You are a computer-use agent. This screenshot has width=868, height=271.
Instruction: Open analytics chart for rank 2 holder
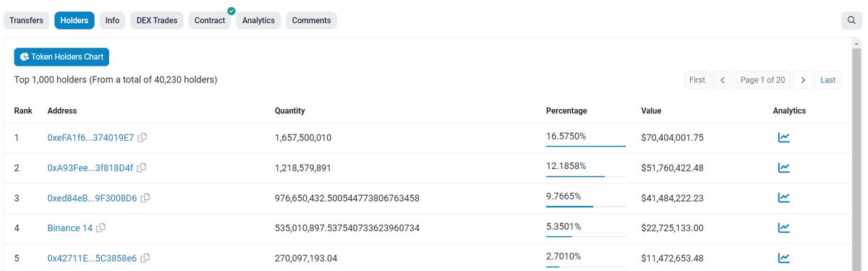point(783,168)
